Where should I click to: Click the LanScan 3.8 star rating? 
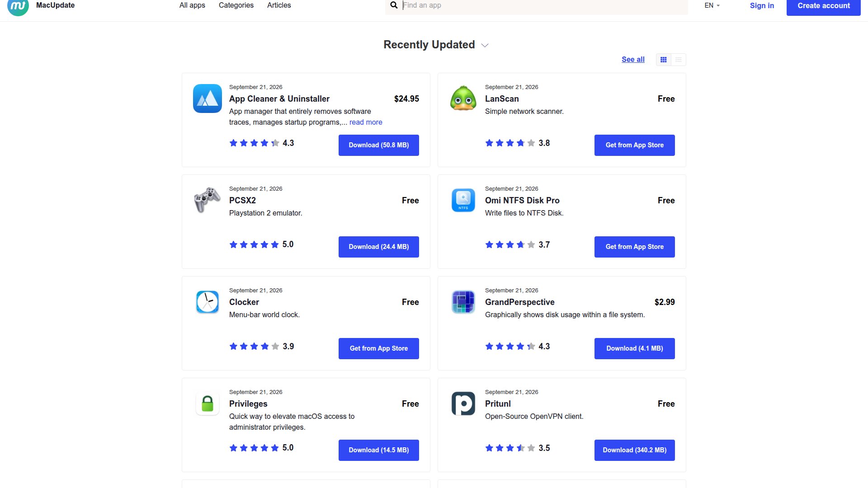tap(517, 143)
